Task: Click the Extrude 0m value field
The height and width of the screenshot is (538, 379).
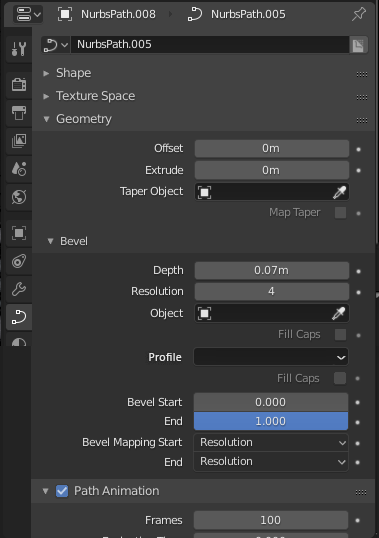Action: point(272,170)
